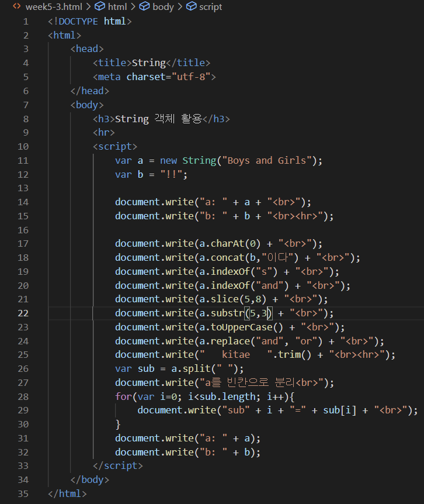Click the closing body tag on line 34
Viewport: 424px width, 504px height.
(90, 480)
